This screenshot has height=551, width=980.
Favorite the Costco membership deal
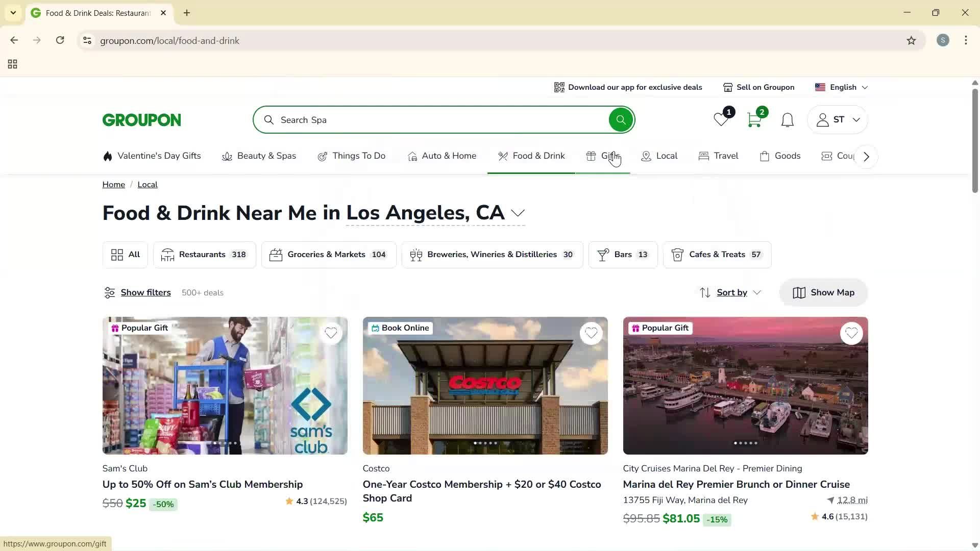592,333
